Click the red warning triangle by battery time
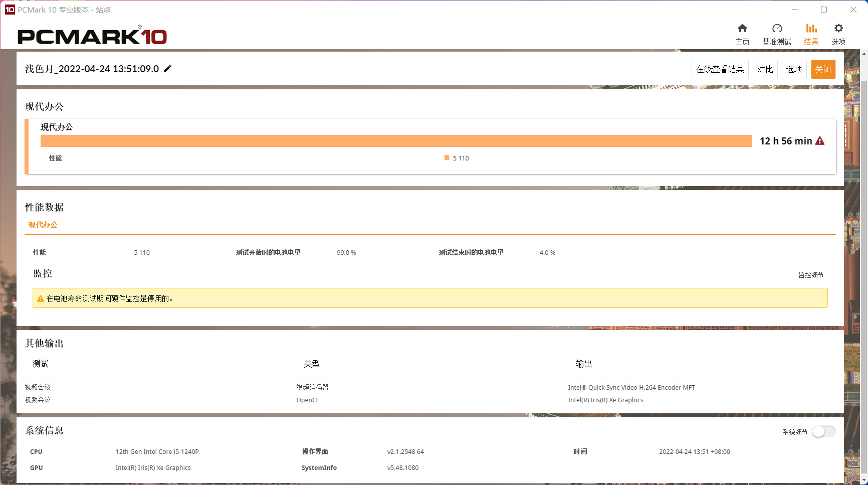 820,141
